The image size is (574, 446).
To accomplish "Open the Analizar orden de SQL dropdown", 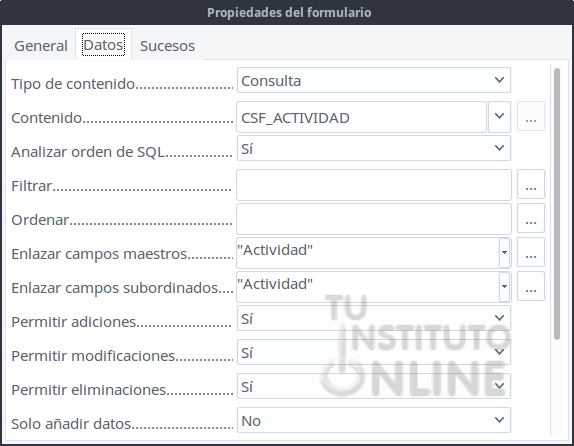I will click(374, 148).
